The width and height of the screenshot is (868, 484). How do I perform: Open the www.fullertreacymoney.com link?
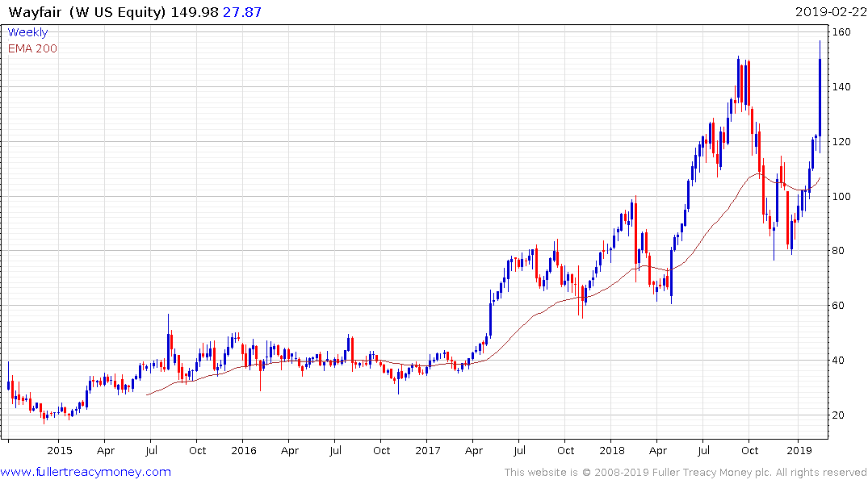(86, 472)
